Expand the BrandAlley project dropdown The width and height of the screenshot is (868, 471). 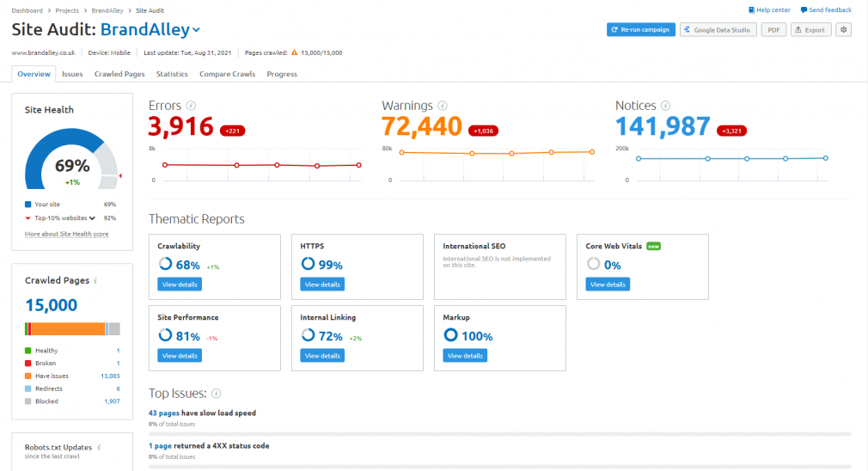pyautogui.click(x=196, y=30)
